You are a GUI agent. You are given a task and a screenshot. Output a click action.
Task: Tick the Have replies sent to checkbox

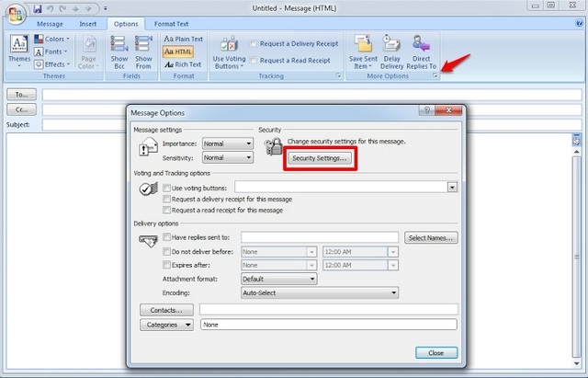[166, 237]
